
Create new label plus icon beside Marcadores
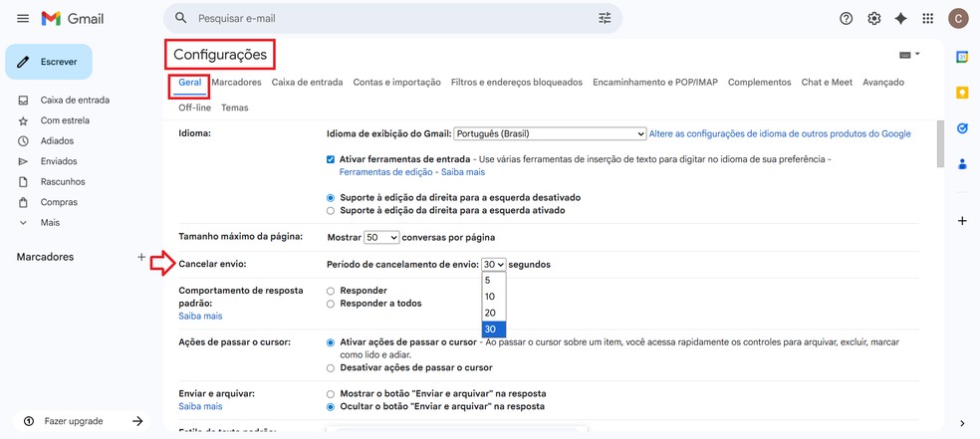141,257
